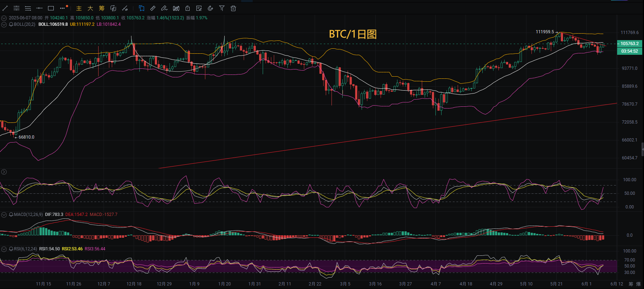Click the RSI3:56.44 value
Viewport: 644px width, 289px height.
[x=95, y=249]
